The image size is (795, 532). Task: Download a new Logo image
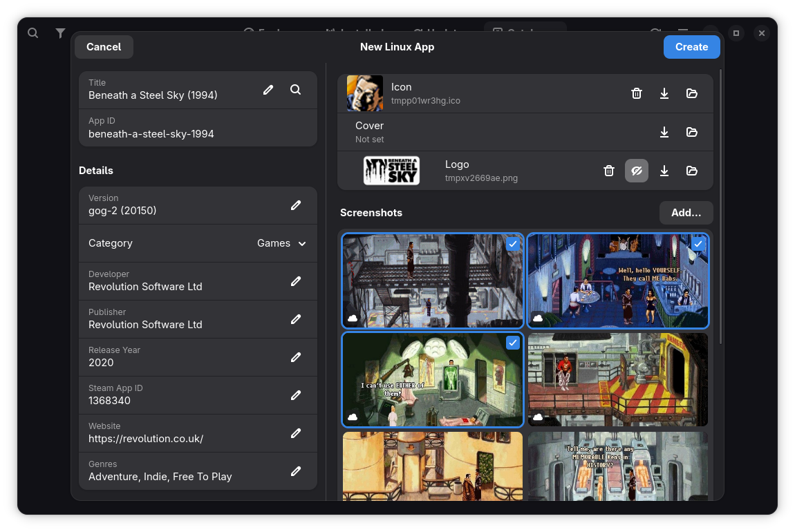click(x=664, y=171)
